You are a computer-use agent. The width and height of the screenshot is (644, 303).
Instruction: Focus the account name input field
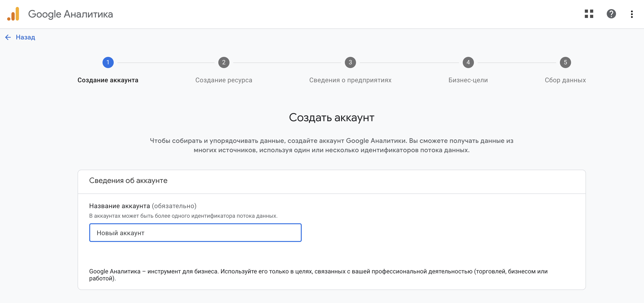[x=195, y=233]
